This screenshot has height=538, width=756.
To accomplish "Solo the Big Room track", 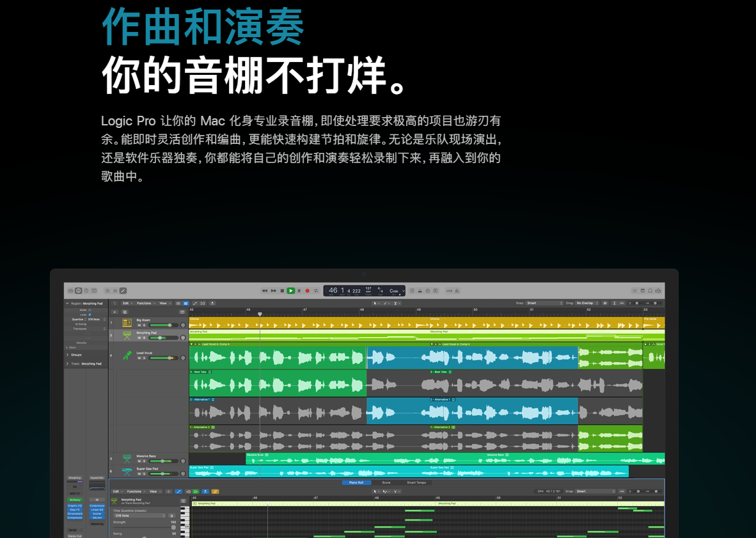I will tap(144, 326).
